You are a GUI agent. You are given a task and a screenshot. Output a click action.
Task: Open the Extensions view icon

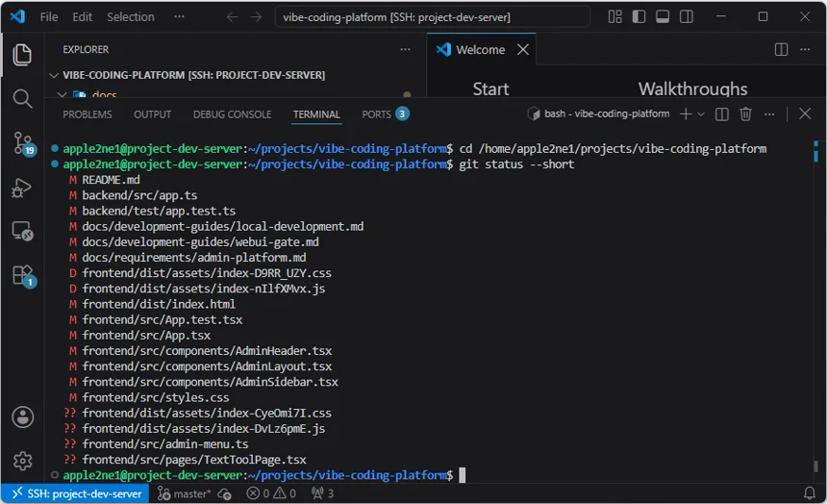[23, 275]
